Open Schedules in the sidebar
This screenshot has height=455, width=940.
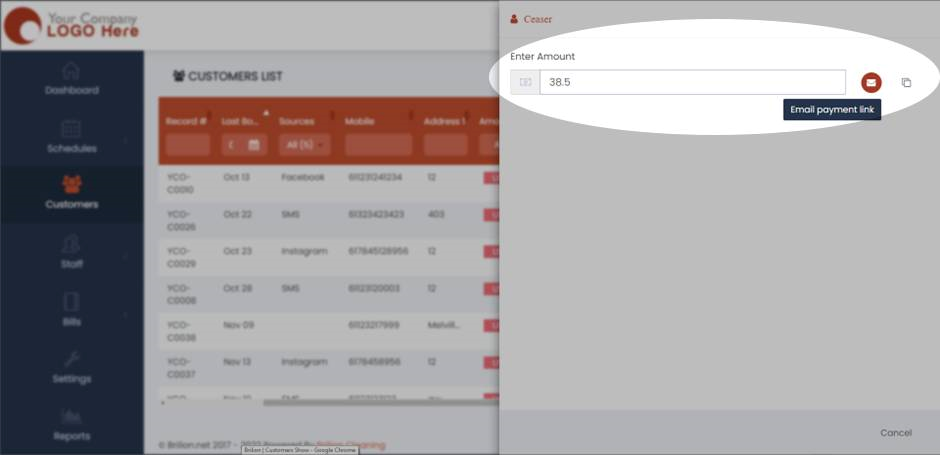coord(71,137)
